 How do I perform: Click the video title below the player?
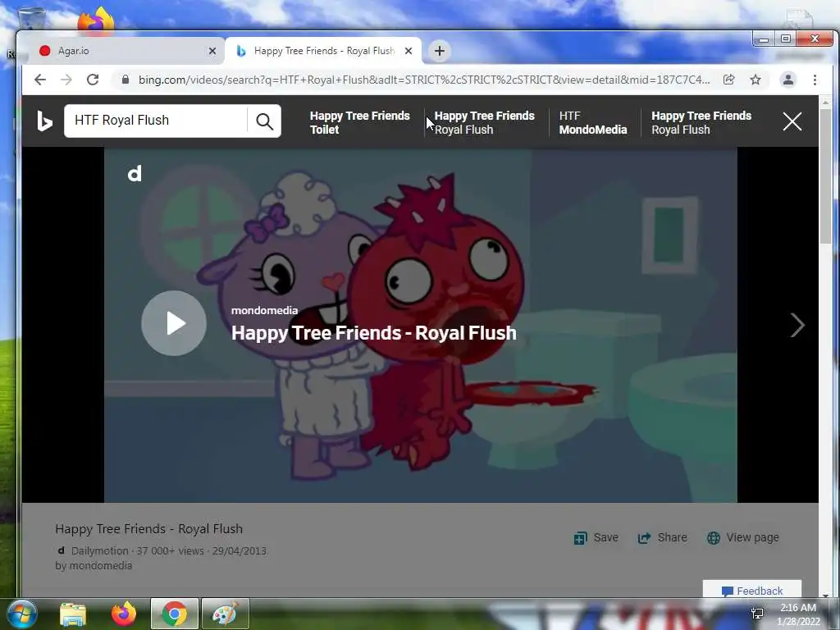click(x=149, y=529)
